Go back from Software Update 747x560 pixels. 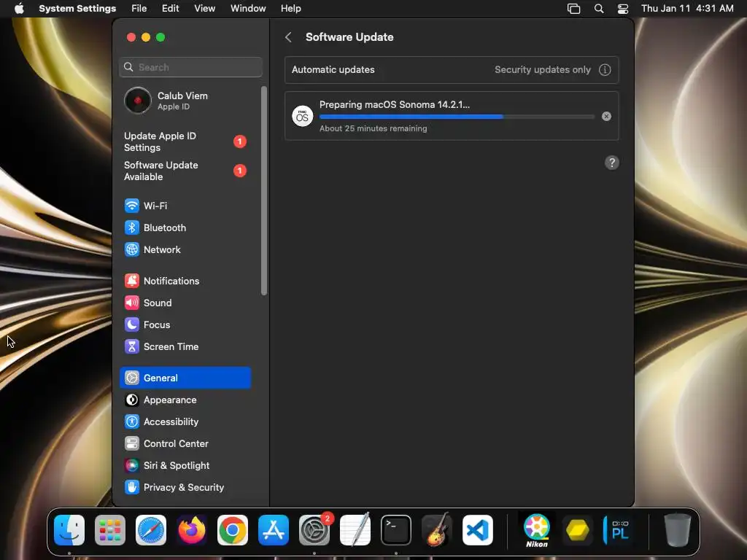[x=288, y=37]
